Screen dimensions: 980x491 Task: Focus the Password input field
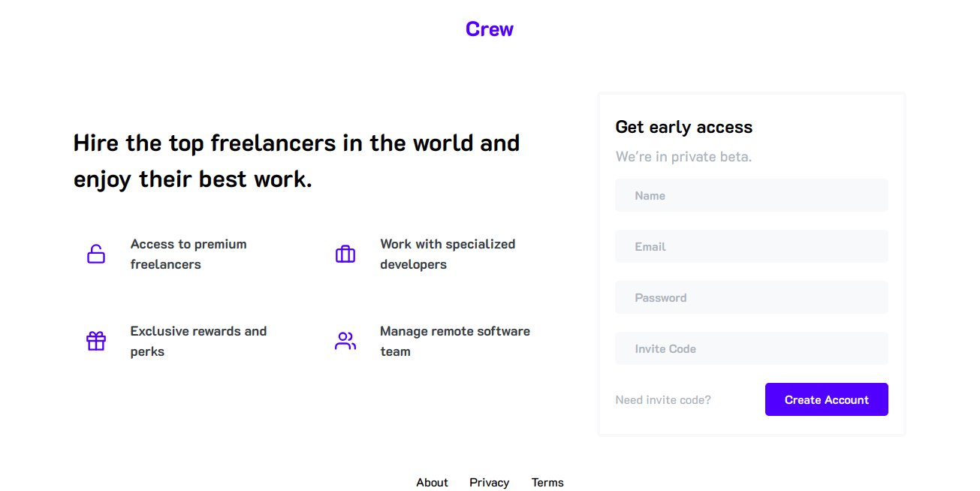(x=752, y=297)
